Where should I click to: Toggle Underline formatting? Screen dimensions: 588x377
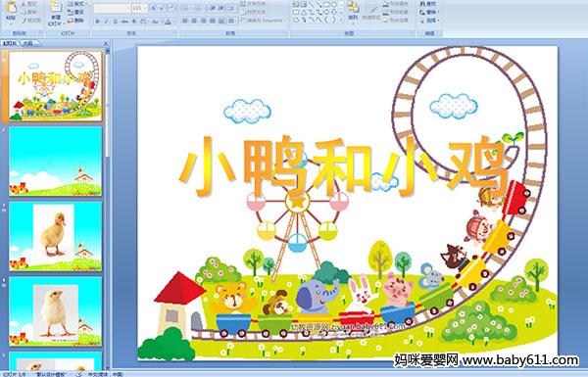tap(115, 22)
